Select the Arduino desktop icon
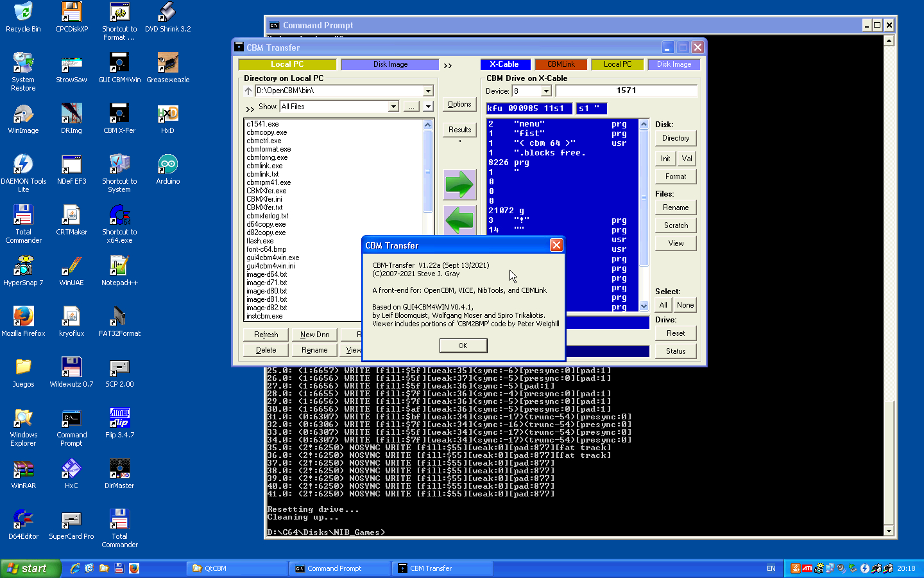Viewport: 924px width, 578px height. [x=167, y=170]
